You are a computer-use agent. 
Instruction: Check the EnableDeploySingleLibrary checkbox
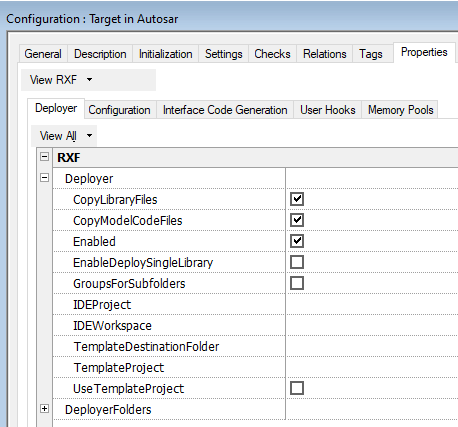pos(297,262)
